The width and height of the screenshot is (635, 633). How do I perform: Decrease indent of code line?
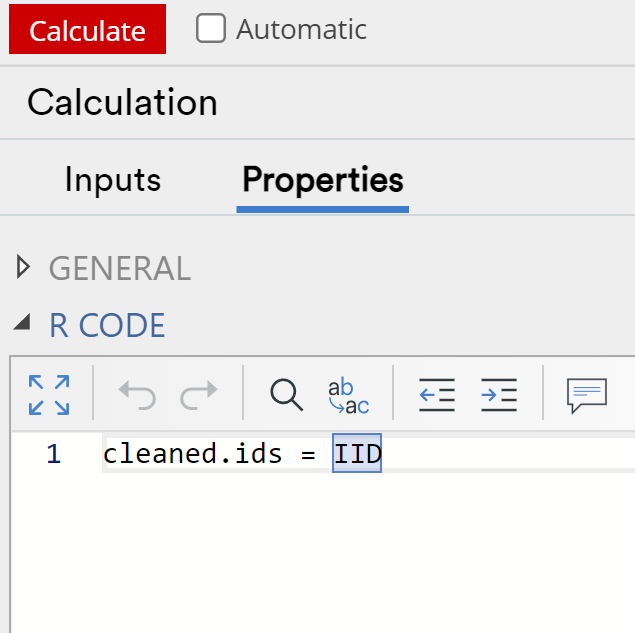[x=437, y=395]
